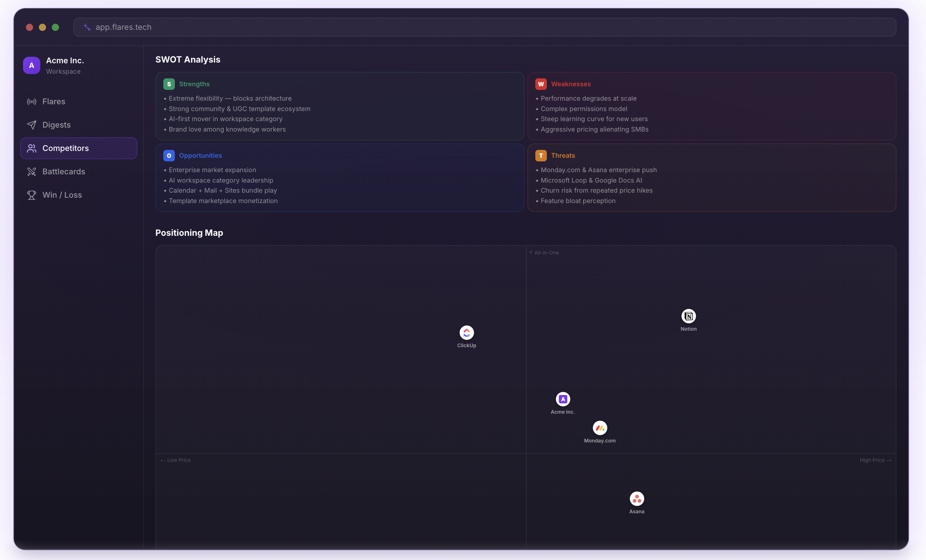Select the Monday.com marker on map
926x560 pixels.
pos(600,428)
